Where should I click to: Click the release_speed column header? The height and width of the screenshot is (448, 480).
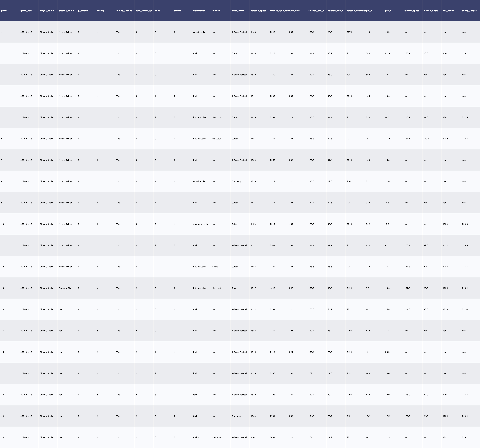pyautogui.click(x=259, y=11)
